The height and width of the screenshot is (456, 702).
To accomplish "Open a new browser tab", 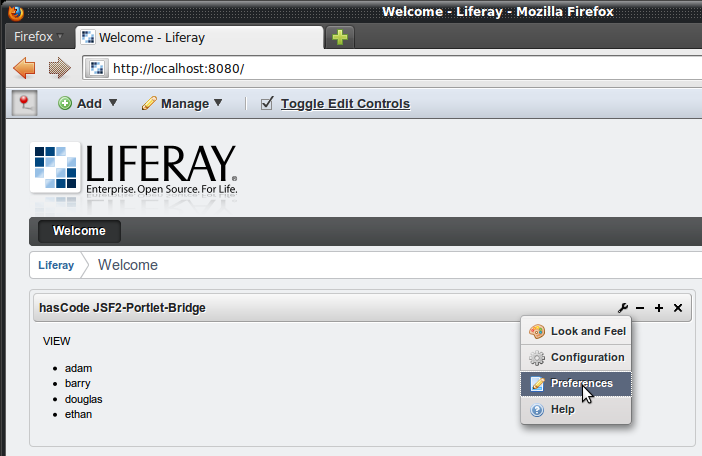I will point(341,37).
